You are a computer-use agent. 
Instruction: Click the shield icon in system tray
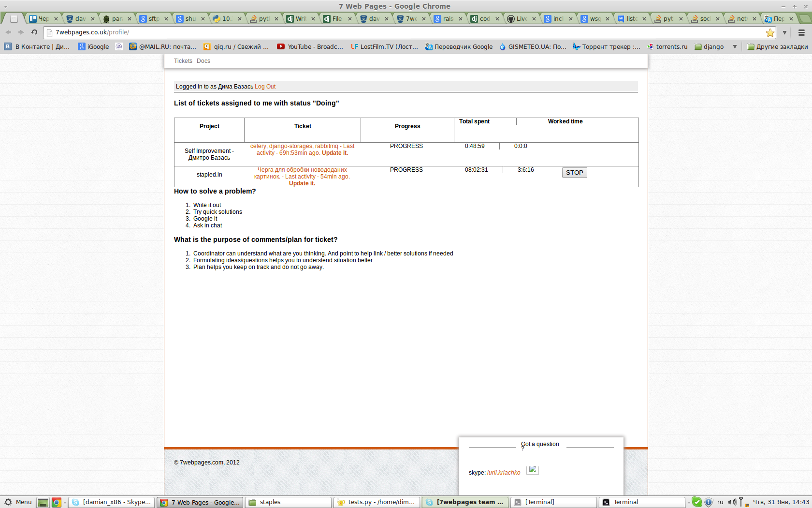click(x=709, y=502)
